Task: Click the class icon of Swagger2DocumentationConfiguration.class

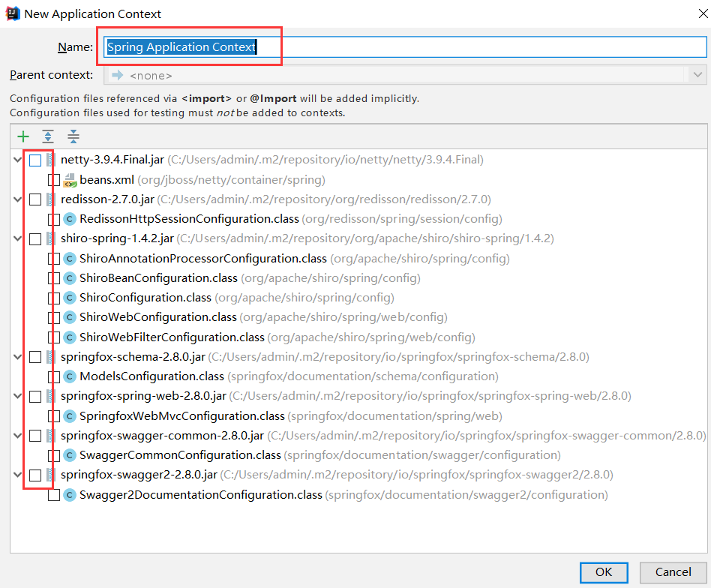Action: tap(70, 495)
